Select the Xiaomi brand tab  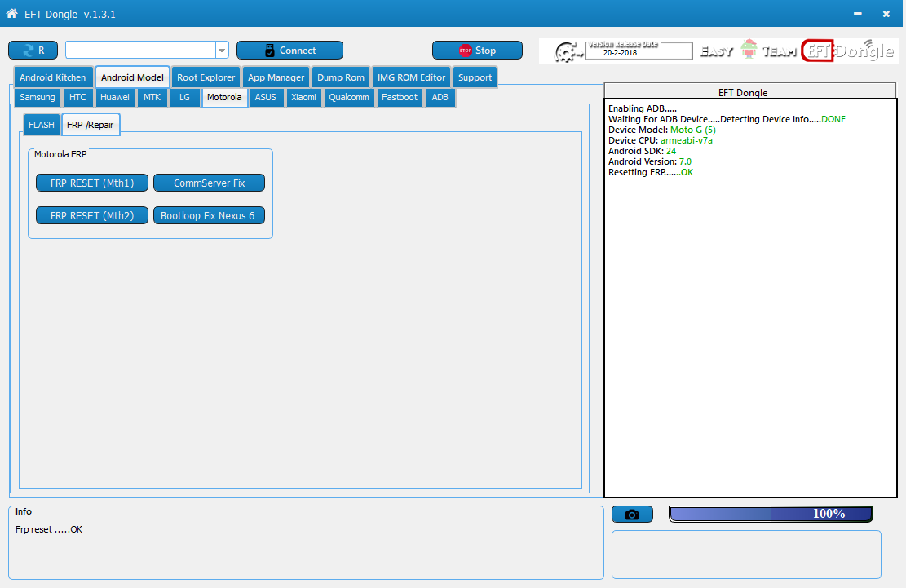303,97
